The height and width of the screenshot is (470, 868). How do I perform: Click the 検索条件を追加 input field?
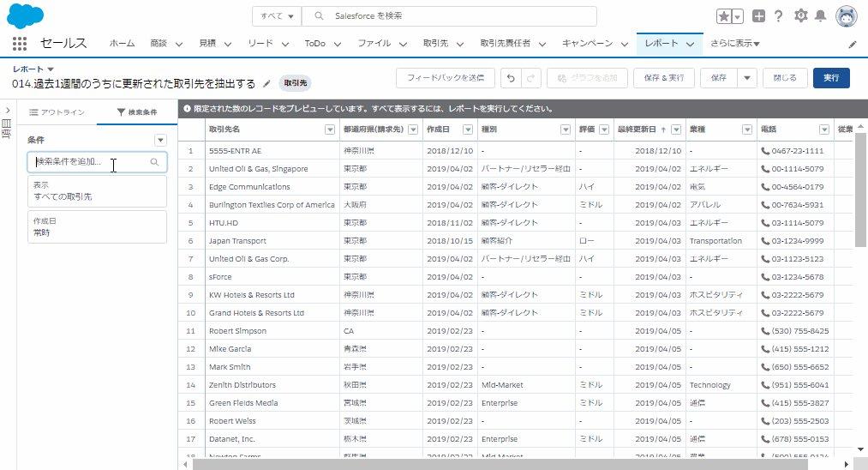(97, 162)
